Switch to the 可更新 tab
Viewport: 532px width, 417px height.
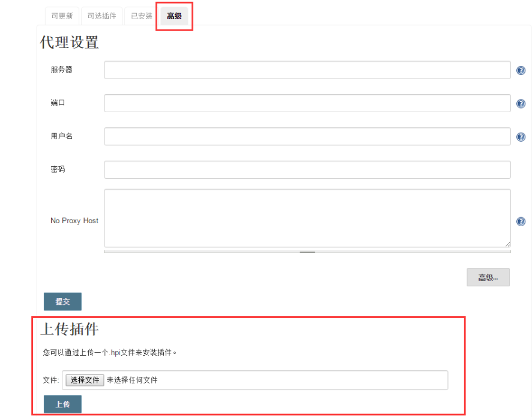click(x=62, y=16)
